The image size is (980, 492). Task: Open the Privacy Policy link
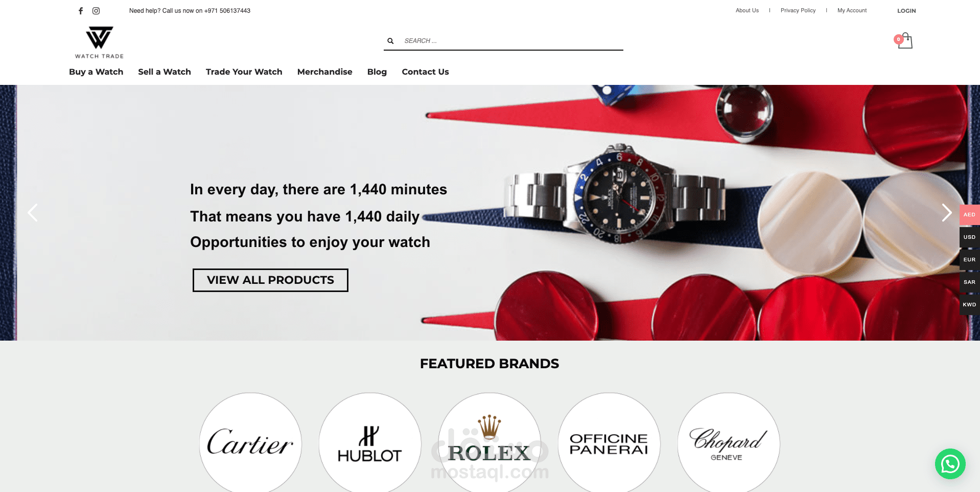[798, 10]
